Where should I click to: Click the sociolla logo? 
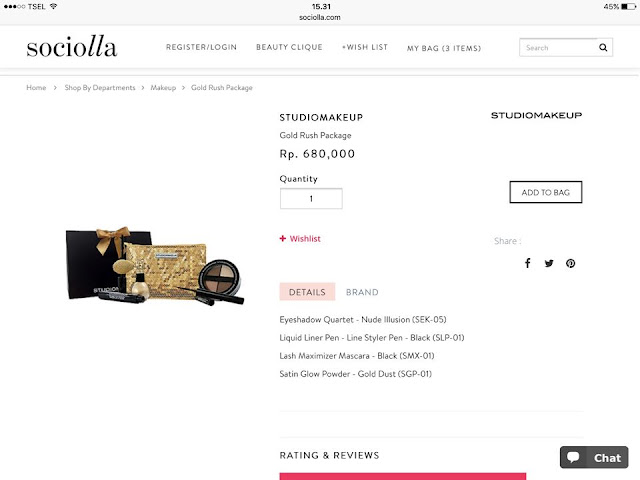tap(72, 46)
